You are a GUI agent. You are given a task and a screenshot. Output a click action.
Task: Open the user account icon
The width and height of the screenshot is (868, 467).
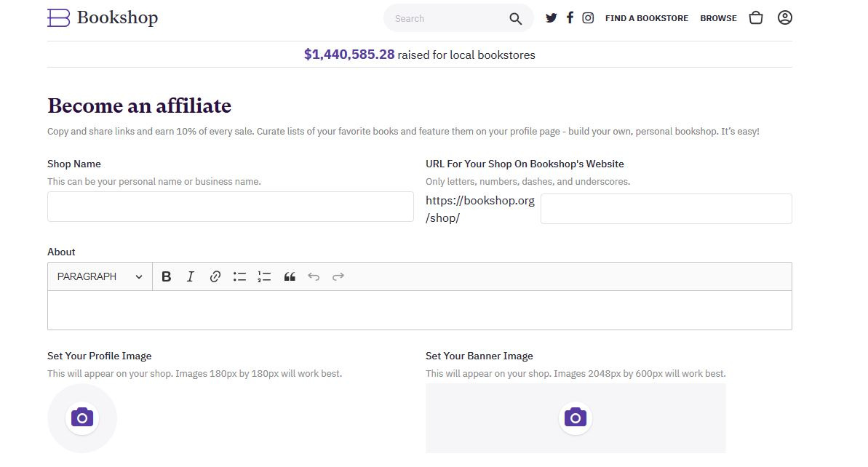click(785, 17)
